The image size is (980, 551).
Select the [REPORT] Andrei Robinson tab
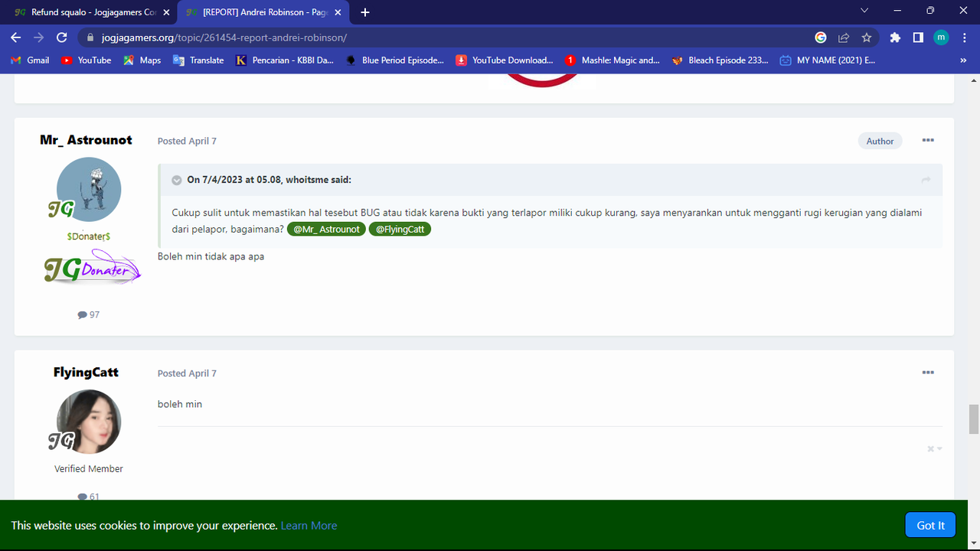pyautogui.click(x=263, y=12)
